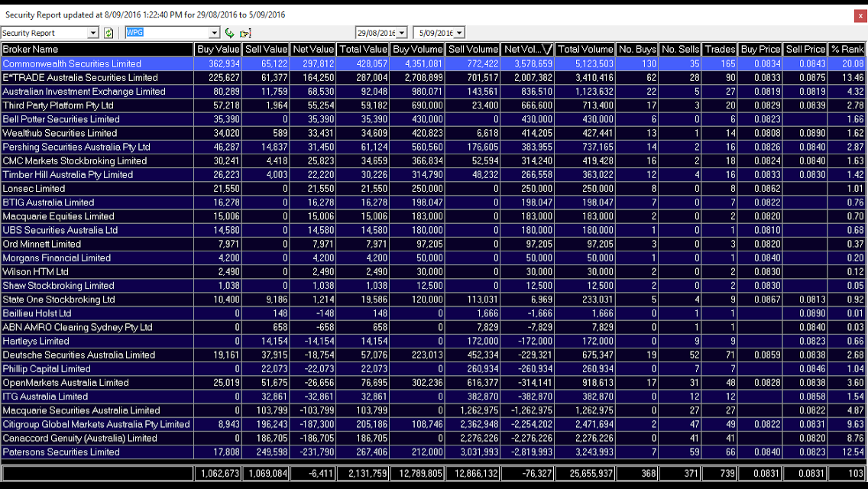868x489 pixels.
Task: Sort by % Rank column header
Action: [x=847, y=50]
